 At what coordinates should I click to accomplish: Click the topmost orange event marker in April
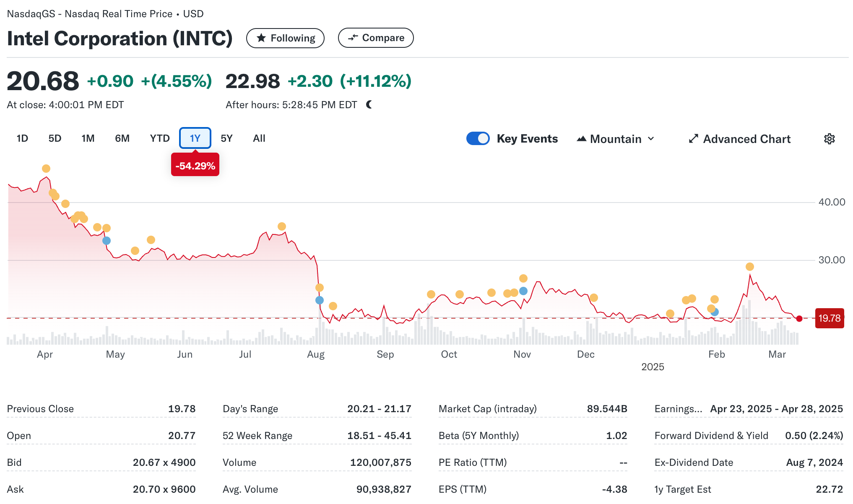[x=46, y=169]
